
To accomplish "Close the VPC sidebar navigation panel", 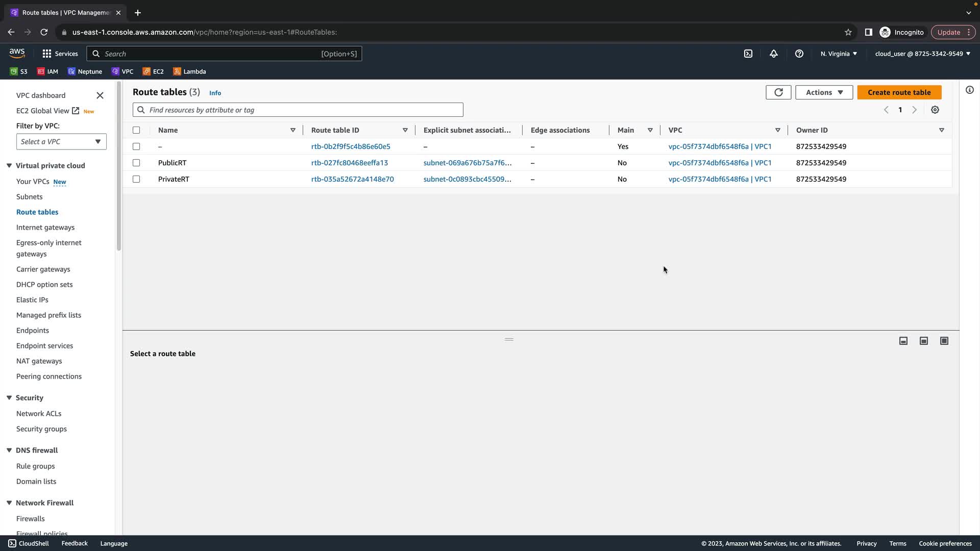I will (100, 95).
